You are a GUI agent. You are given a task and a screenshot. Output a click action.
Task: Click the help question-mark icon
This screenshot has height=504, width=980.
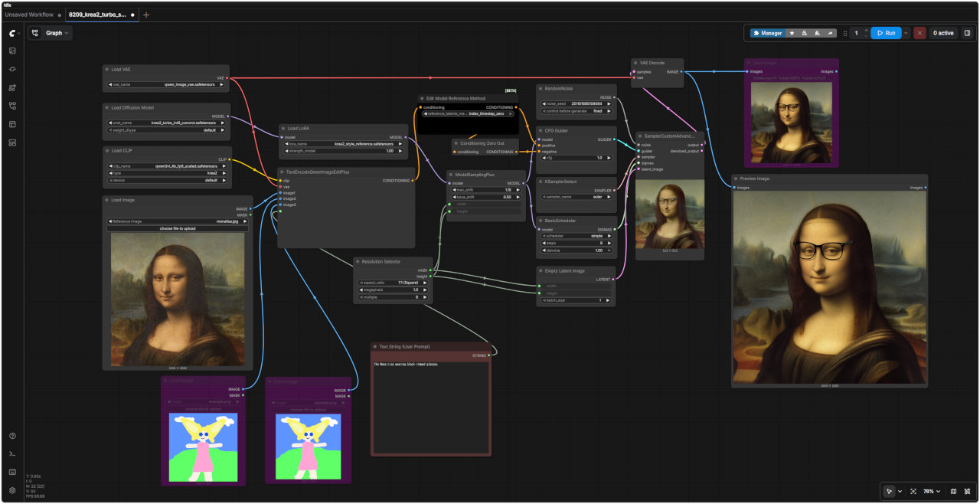click(12, 436)
